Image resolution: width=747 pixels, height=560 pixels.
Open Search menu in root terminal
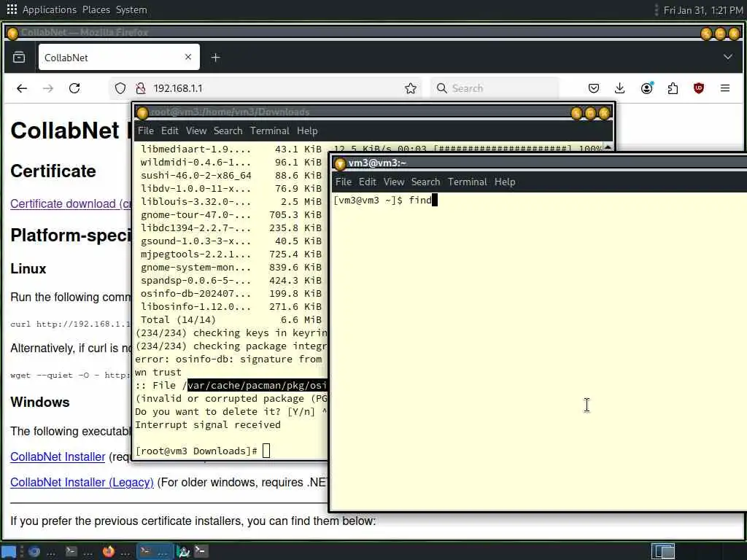(228, 131)
